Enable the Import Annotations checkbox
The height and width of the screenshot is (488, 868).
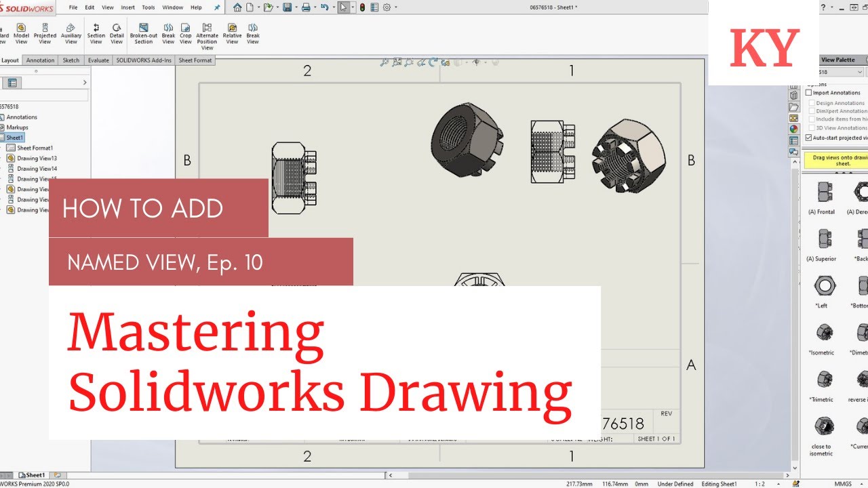pyautogui.click(x=808, y=93)
